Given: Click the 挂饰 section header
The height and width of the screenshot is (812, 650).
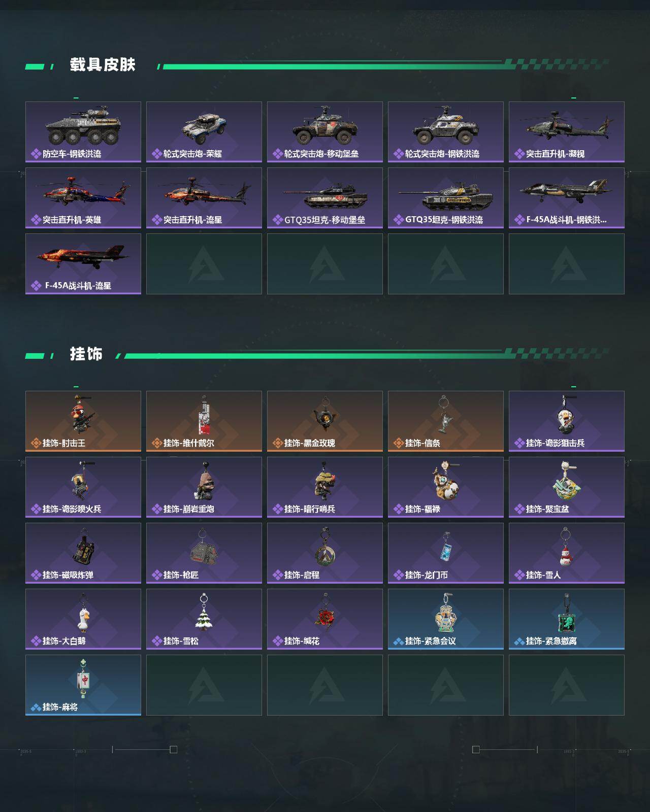Looking at the screenshot, I should pos(86,354).
